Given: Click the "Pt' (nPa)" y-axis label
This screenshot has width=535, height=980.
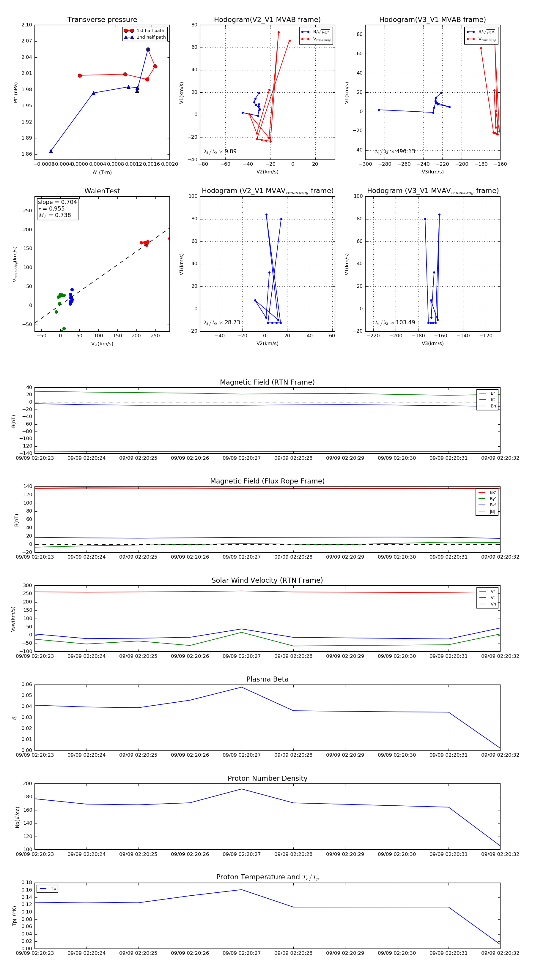Looking at the screenshot, I should [16, 92].
